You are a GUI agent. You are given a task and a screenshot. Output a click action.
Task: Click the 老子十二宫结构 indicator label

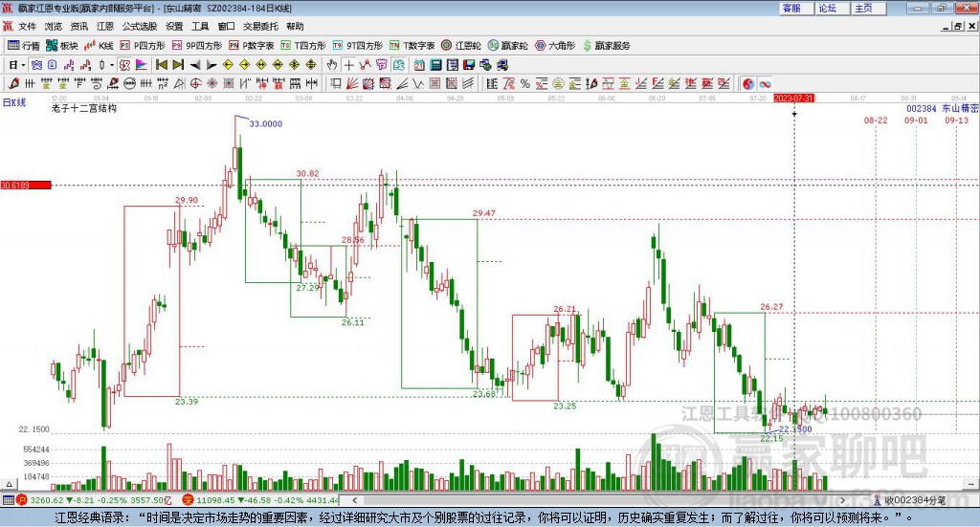(x=84, y=109)
